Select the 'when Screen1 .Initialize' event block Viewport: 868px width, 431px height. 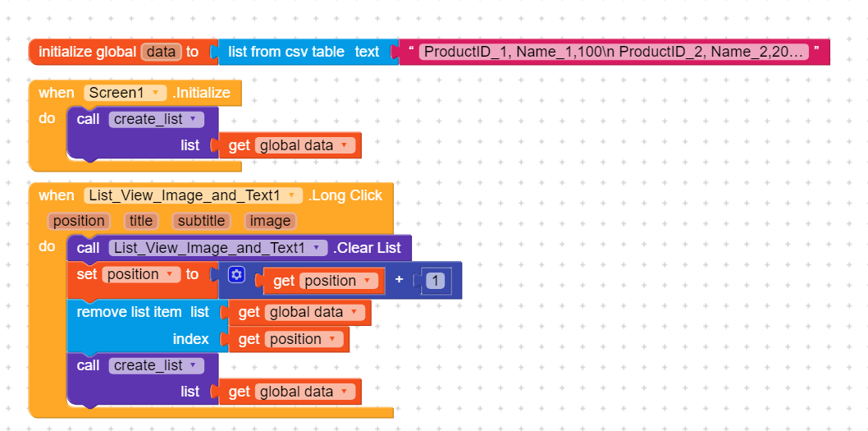[x=56, y=94]
